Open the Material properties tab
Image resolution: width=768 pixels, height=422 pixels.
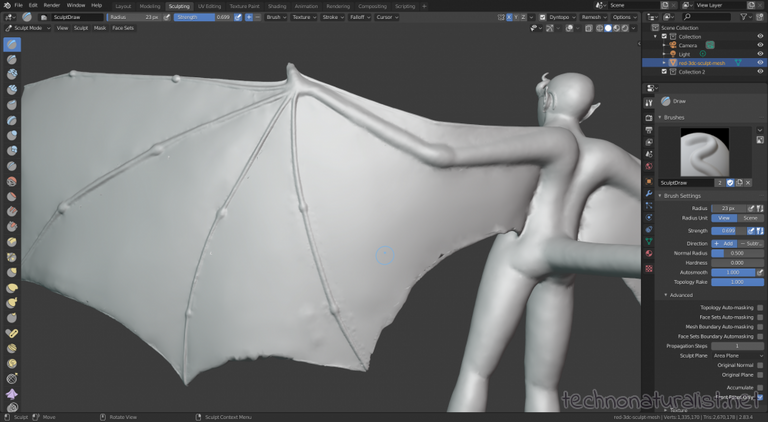point(649,254)
